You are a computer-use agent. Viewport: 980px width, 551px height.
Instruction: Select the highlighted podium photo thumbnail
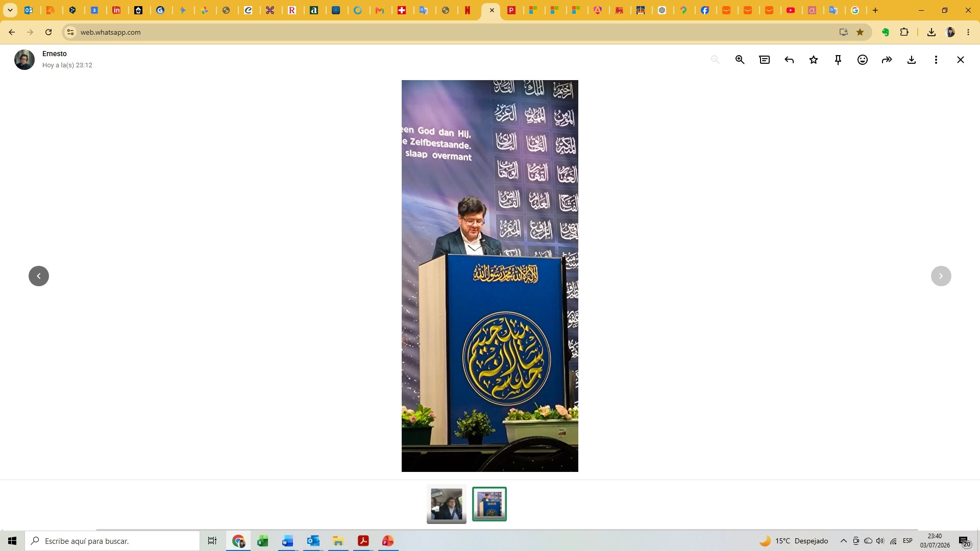tap(489, 504)
